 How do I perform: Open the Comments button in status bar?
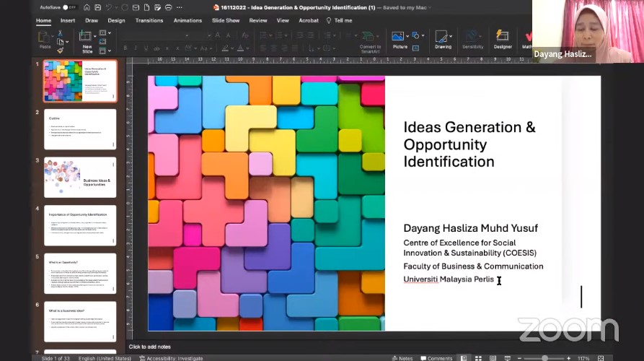click(436, 358)
